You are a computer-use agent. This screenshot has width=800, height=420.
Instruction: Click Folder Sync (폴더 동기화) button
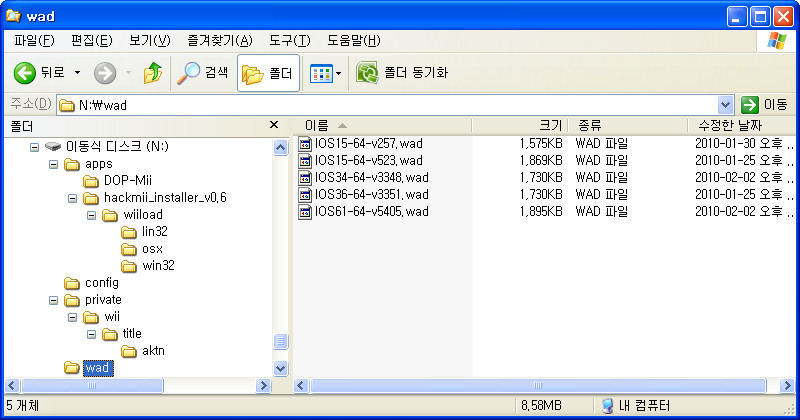pos(402,73)
